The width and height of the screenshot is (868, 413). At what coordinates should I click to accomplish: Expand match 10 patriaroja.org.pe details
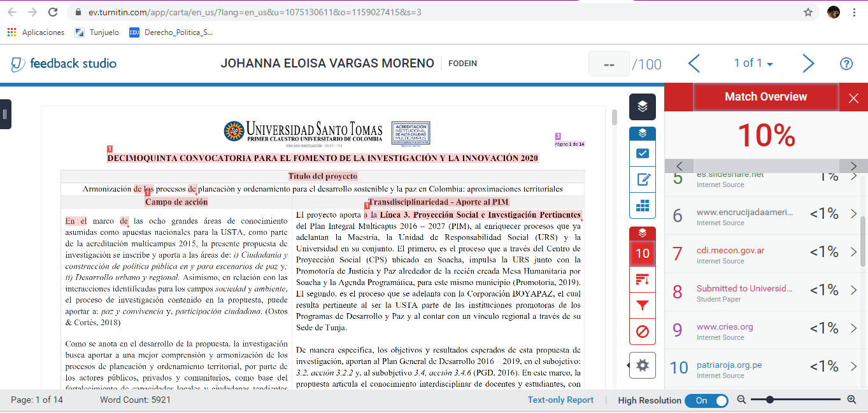point(854,367)
